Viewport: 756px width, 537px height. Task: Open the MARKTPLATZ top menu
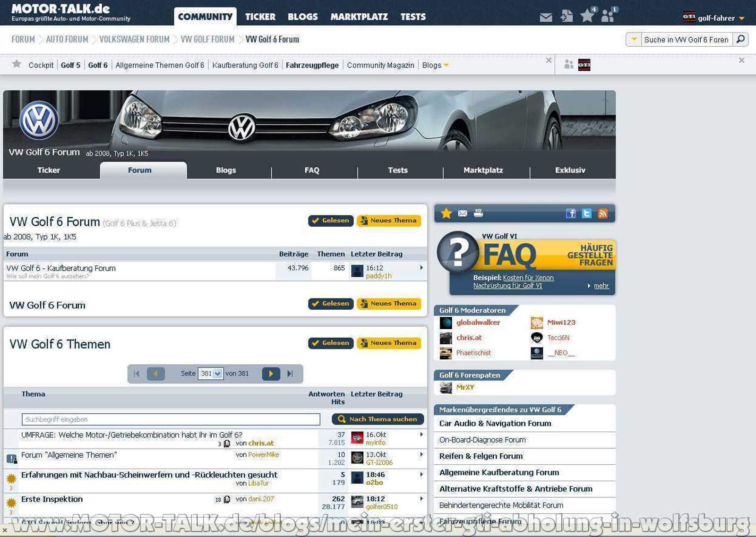click(x=359, y=17)
